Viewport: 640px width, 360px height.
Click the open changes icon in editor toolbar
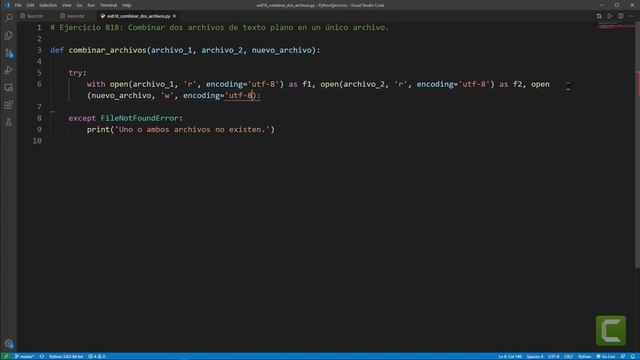click(599, 16)
